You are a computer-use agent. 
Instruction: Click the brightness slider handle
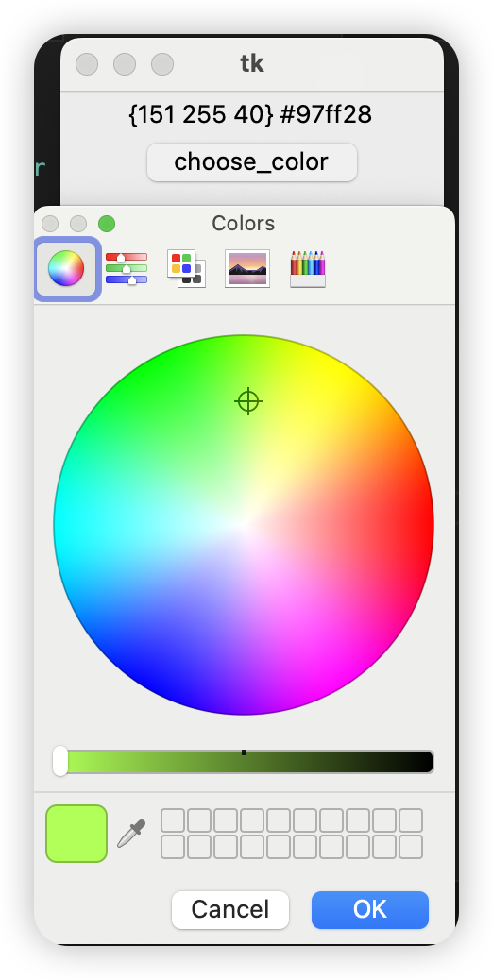click(60, 761)
